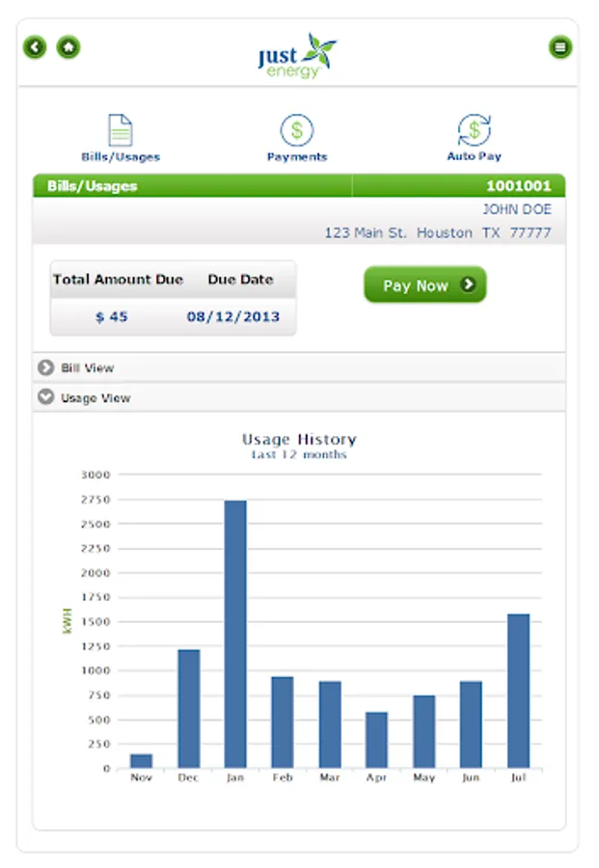Click the Apr usage bar
Screen dimensions: 599x868
coord(376,741)
